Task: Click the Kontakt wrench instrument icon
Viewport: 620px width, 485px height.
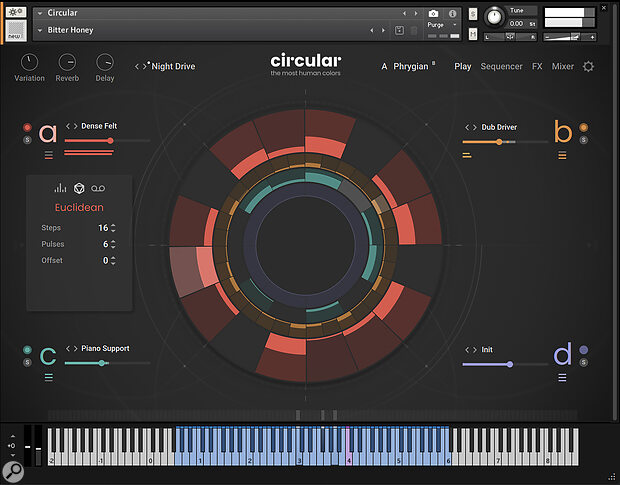Action: tap(16, 12)
